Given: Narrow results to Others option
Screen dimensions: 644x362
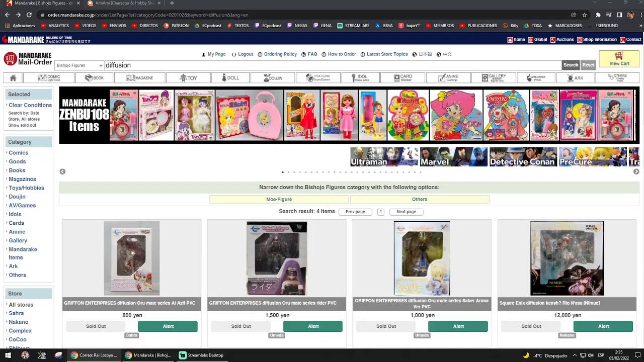Looking at the screenshot, I should [x=420, y=199].
